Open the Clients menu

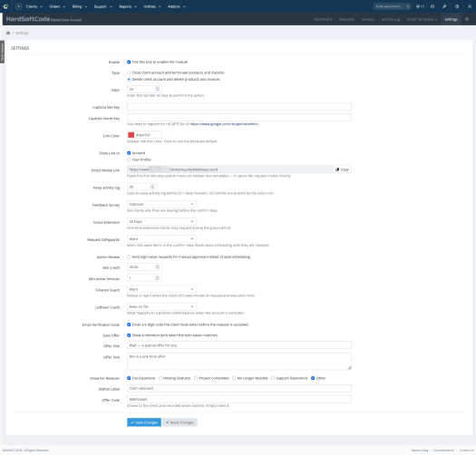tap(34, 6)
